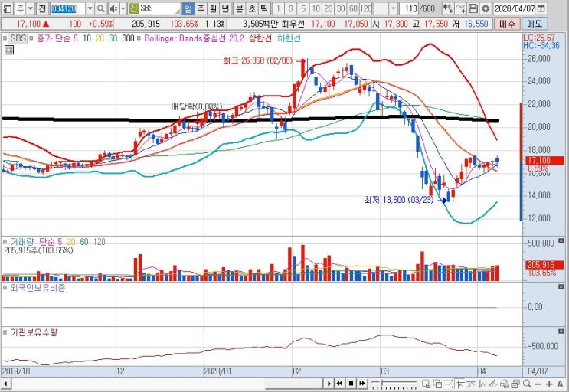Screen dimensions: 569x392
Task: Click the chart zoom slider handle
Action: click(381, 383)
